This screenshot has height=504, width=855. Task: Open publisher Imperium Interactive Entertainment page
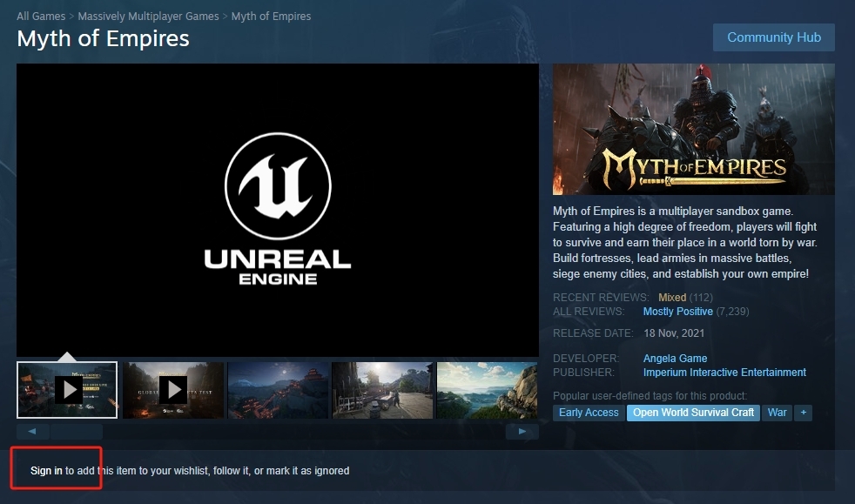pos(724,373)
